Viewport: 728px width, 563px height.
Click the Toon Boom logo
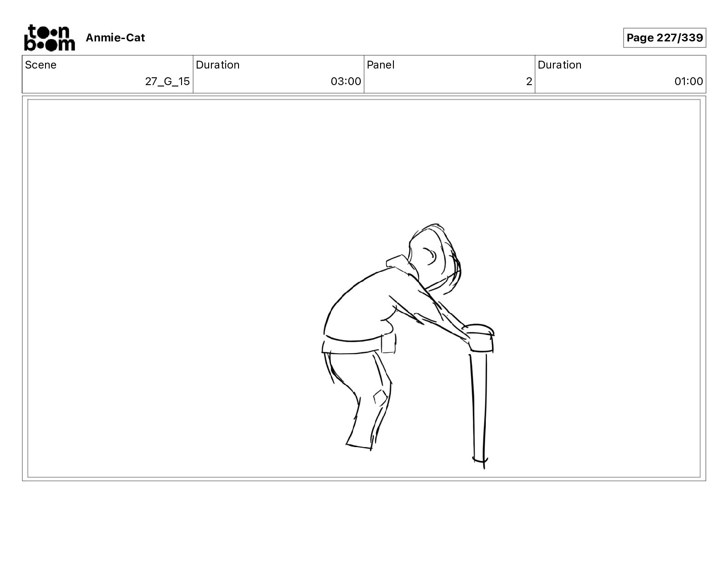[x=49, y=37]
